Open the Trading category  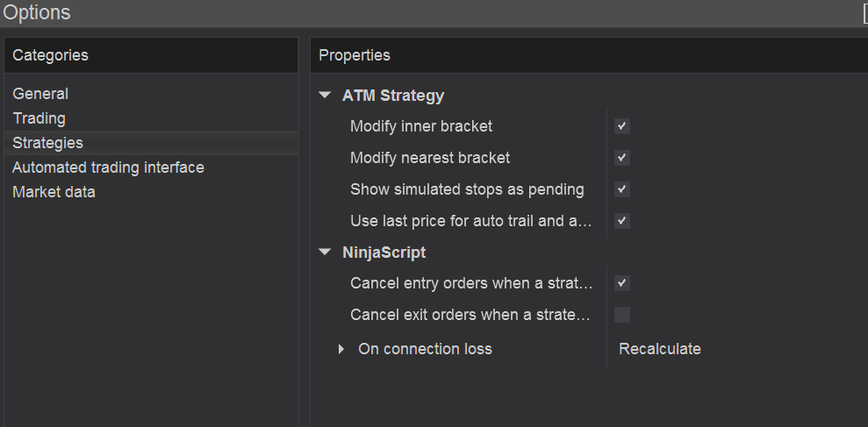39,118
